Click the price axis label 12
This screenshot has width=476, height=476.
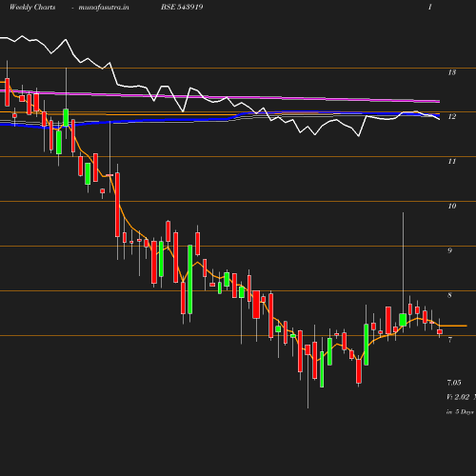pyautogui.click(x=452, y=117)
